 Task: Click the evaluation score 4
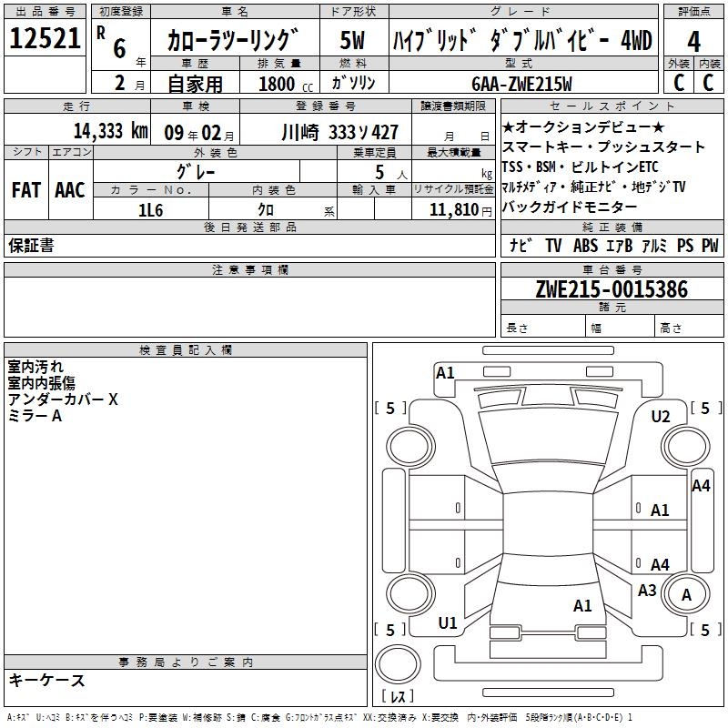pos(693,41)
